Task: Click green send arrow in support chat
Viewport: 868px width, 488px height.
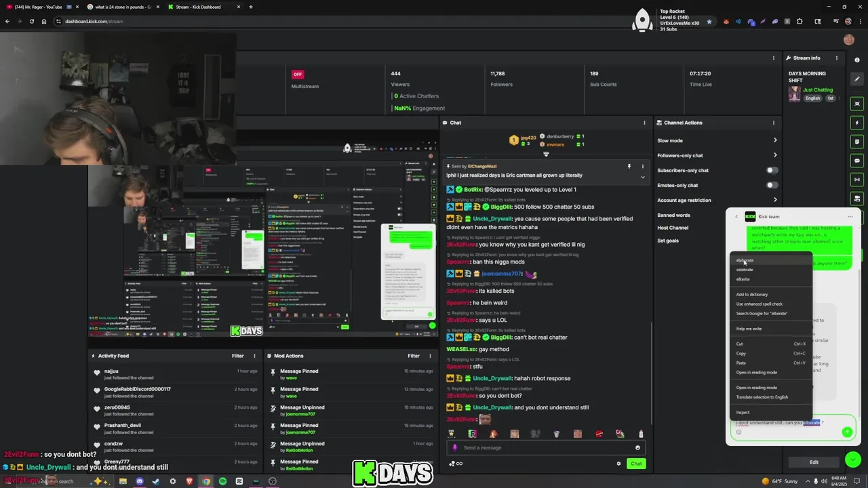Action: [847, 432]
